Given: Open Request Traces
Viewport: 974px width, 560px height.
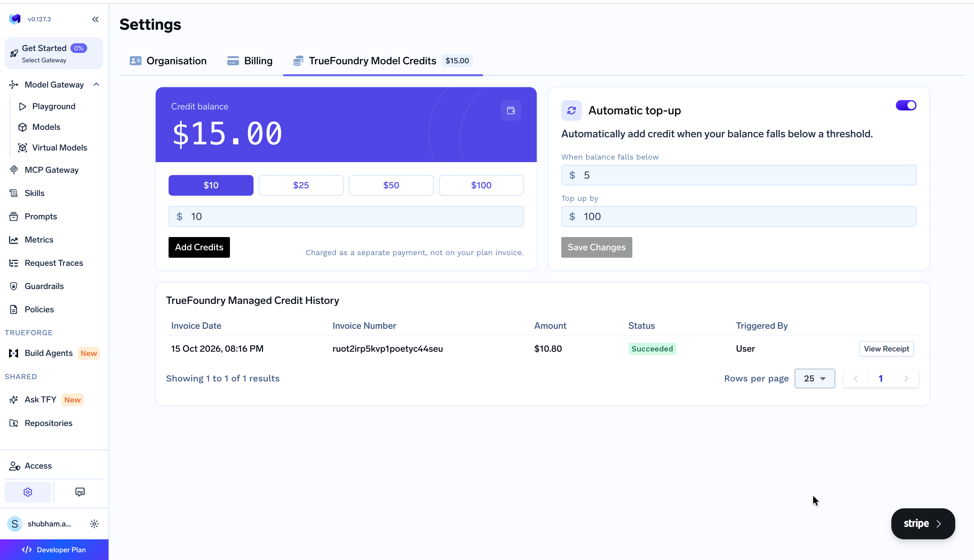Looking at the screenshot, I should (x=54, y=263).
